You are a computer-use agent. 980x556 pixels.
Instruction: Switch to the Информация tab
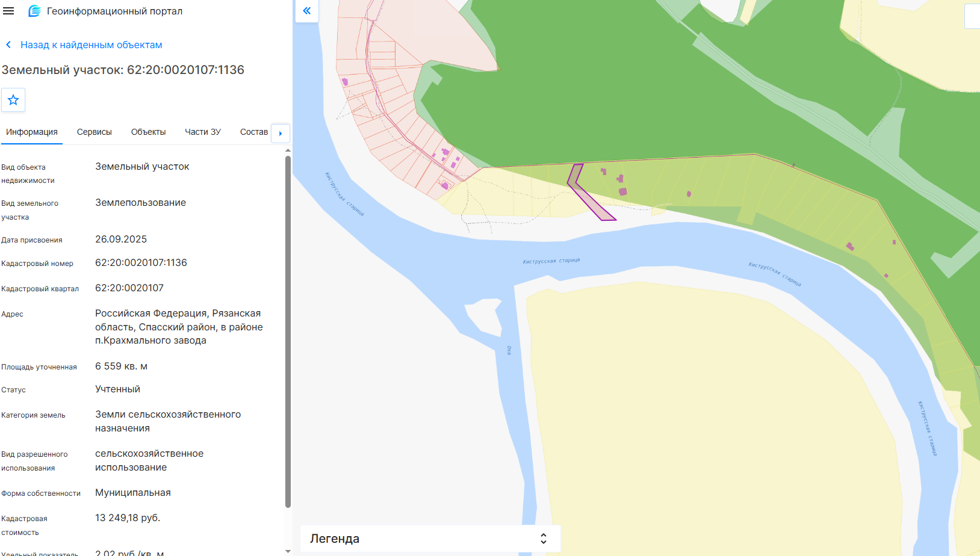[32, 132]
